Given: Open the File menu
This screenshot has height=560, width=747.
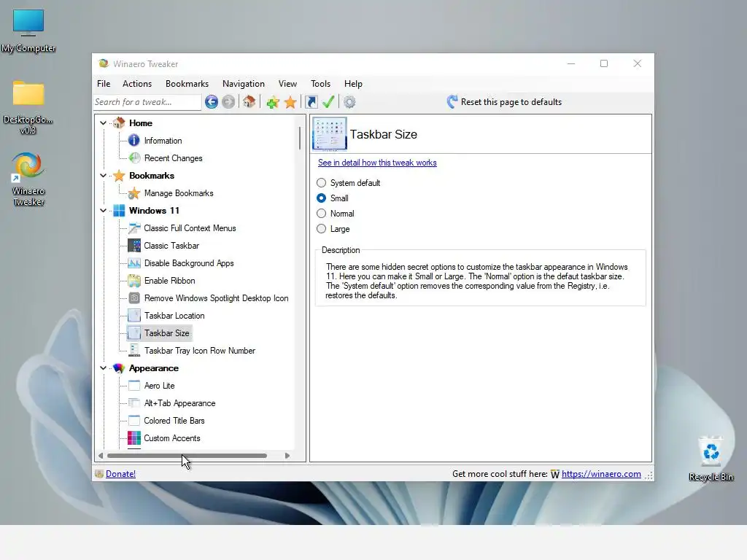Looking at the screenshot, I should 104,84.
